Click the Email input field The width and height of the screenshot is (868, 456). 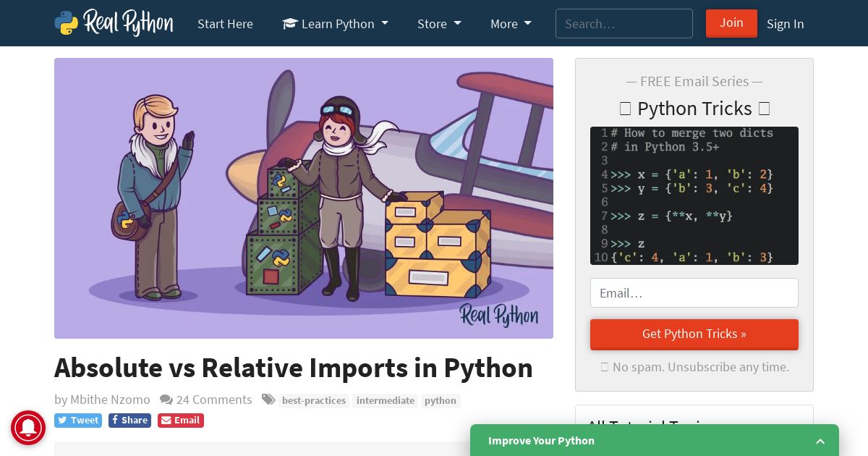tap(694, 293)
